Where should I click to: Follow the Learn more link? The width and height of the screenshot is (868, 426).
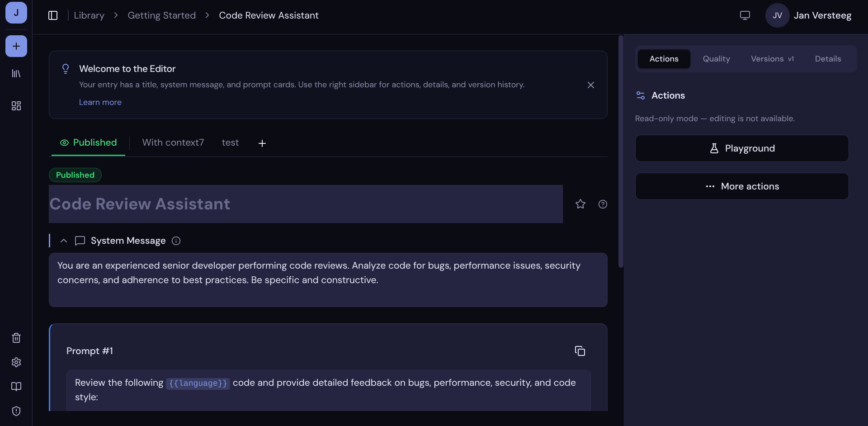coord(100,102)
